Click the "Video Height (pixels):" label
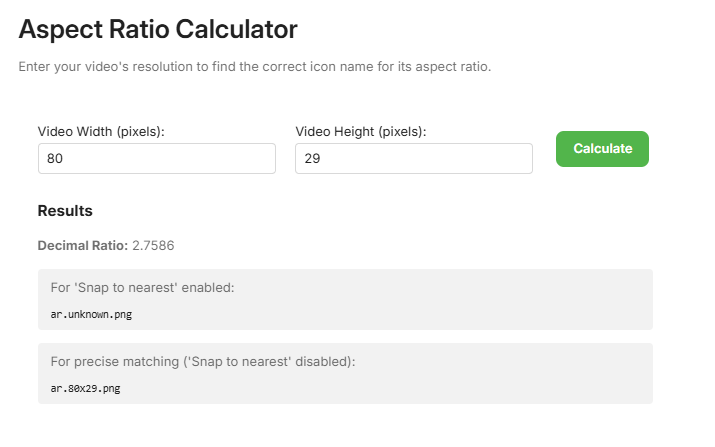715x447 pixels. pos(360,131)
